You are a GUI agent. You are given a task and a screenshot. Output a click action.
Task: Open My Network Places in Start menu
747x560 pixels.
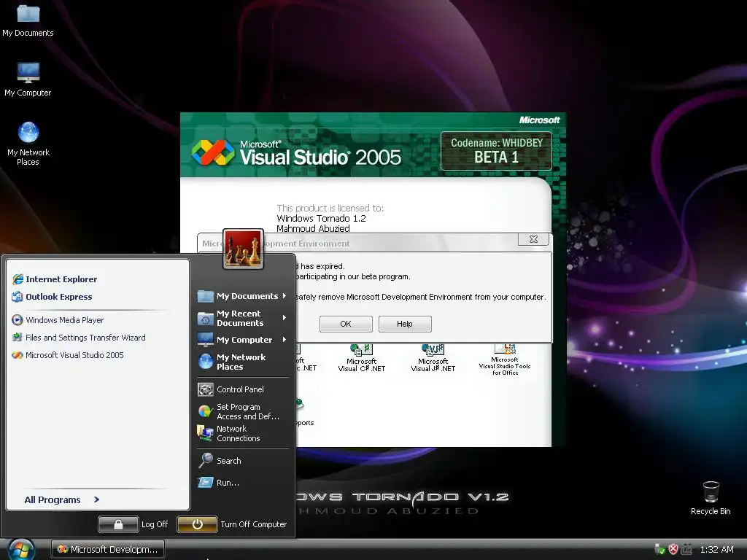coord(232,362)
